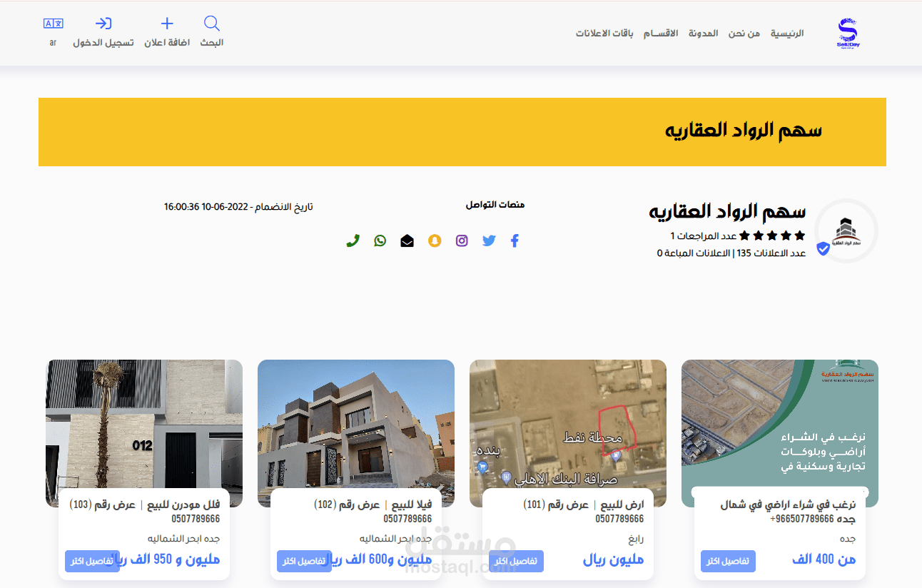Screen dimensions: 922x588
Task: Open باقات الاعلانات packages menu item
Action: click(x=604, y=34)
